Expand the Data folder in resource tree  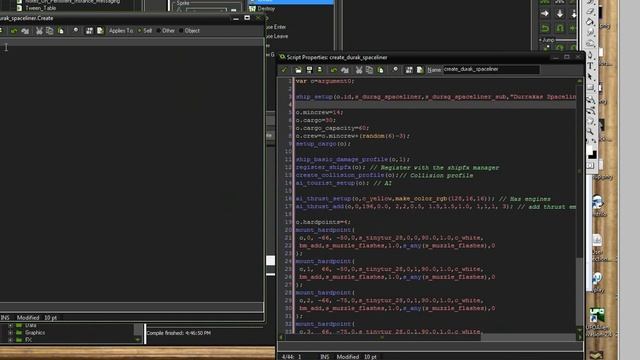tap(10, 325)
